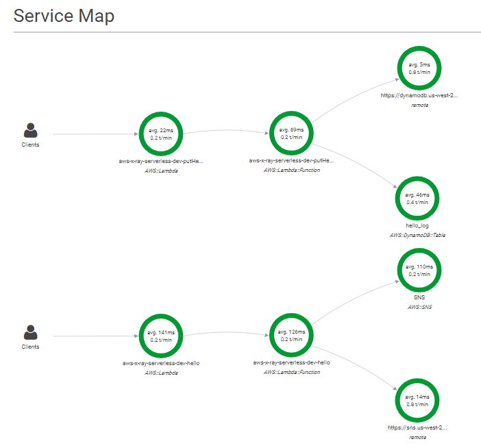
Task: Click the 'remote' label under sns.us-west-2 node
Action: tap(417, 437)
